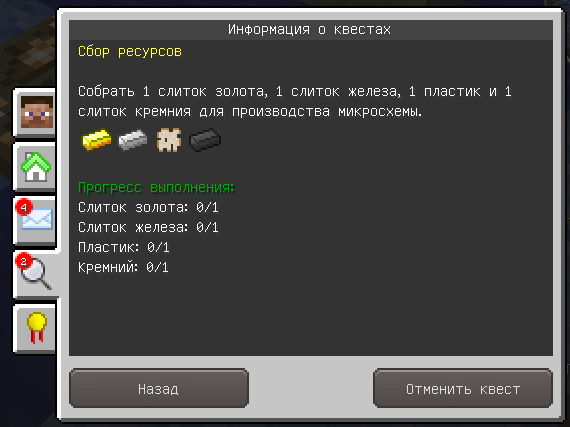
Task: Select the Слиток железа: 0/1 progress line
Action: pyautogui.click(x=148, y=227)
